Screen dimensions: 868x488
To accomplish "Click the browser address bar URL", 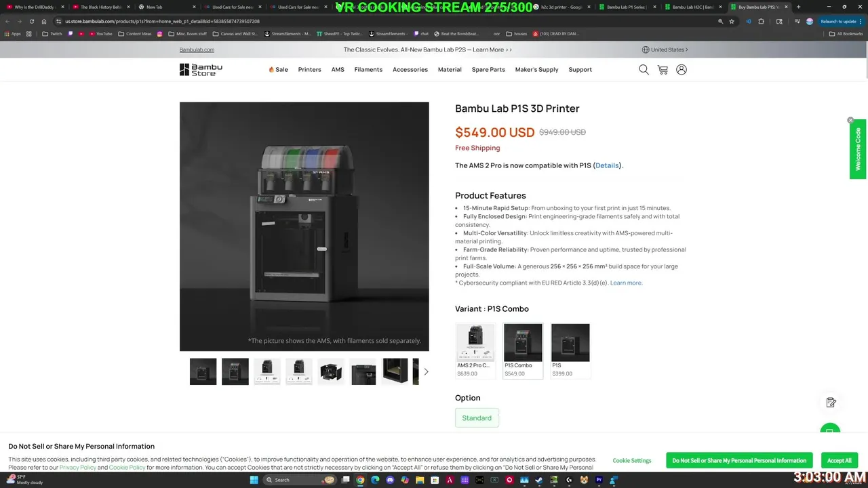I will pos(163,21).
